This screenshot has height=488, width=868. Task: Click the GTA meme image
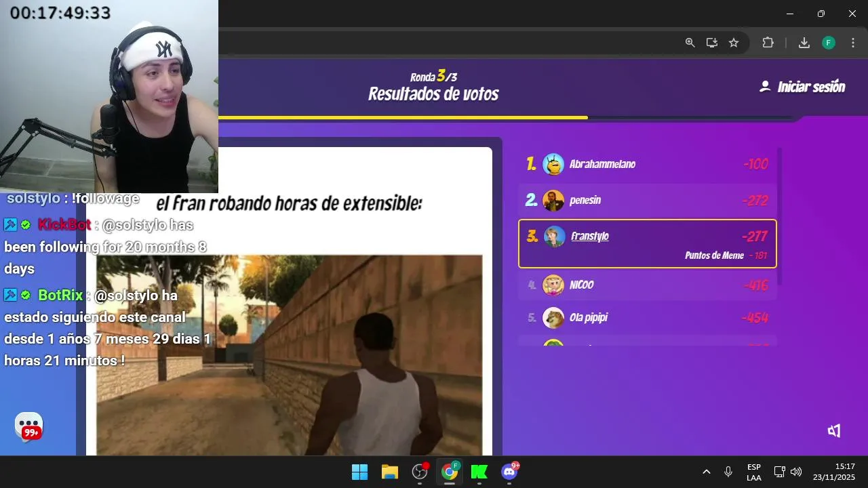289,355
